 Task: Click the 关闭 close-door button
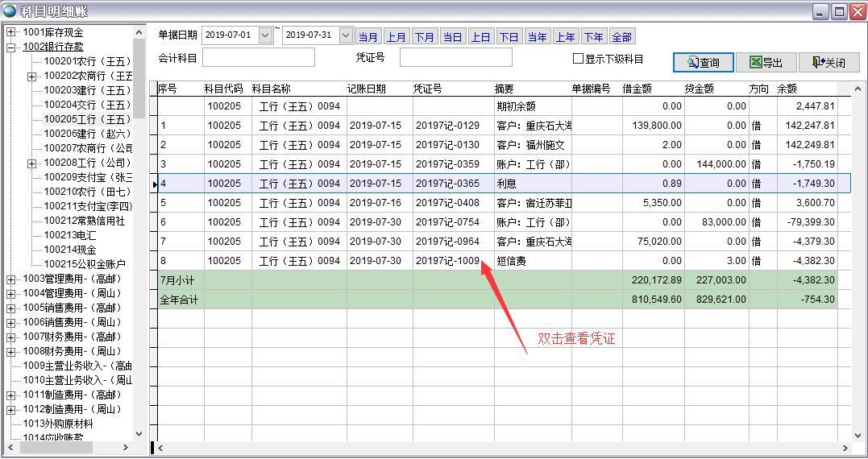click(x=829, y=63)
